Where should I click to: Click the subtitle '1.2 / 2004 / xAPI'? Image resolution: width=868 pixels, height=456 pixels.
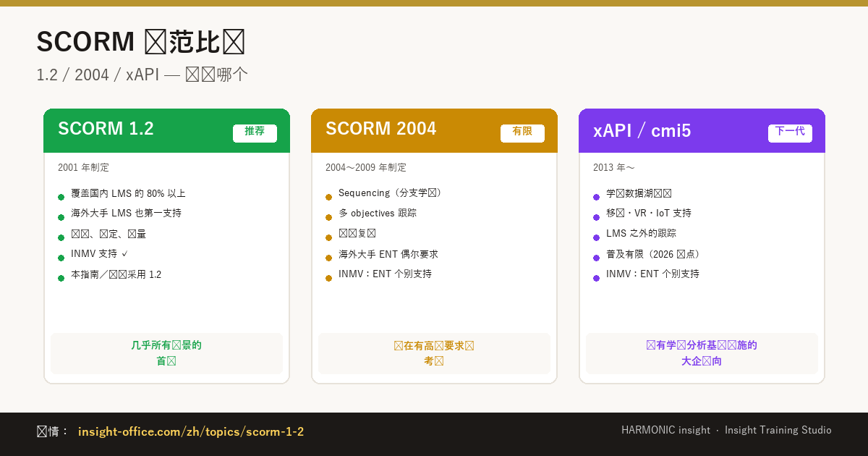tap(142, 75)
